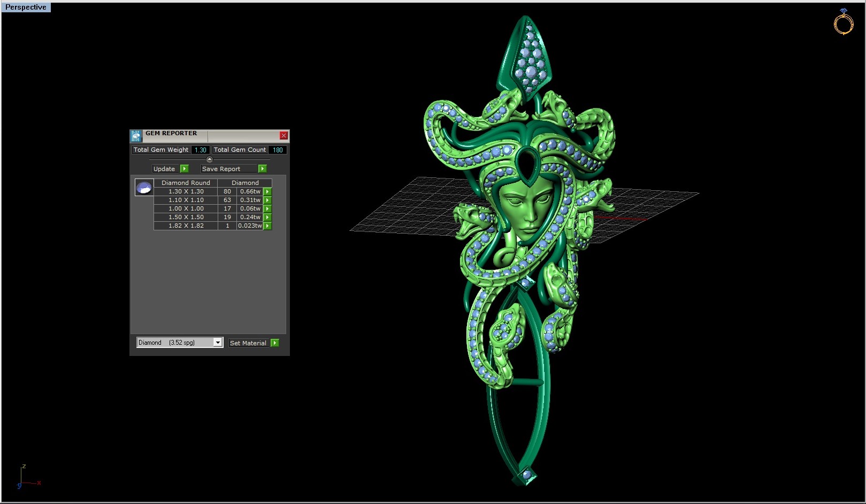This screenshot has width=866, height=504.
Task: Click the gem count cell showing 17
Action: pyautogui.click(x=227, y=208)
